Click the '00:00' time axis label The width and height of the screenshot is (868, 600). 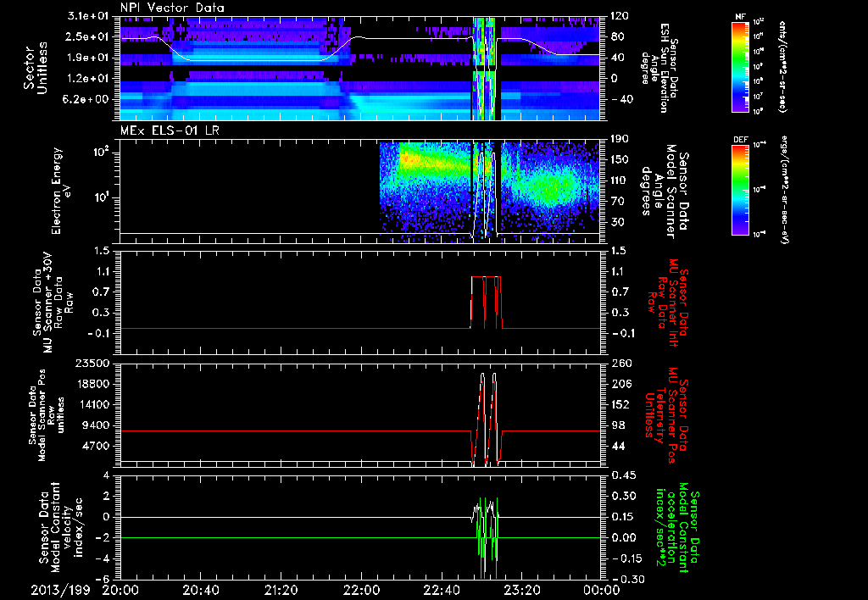tap(602, 590)
